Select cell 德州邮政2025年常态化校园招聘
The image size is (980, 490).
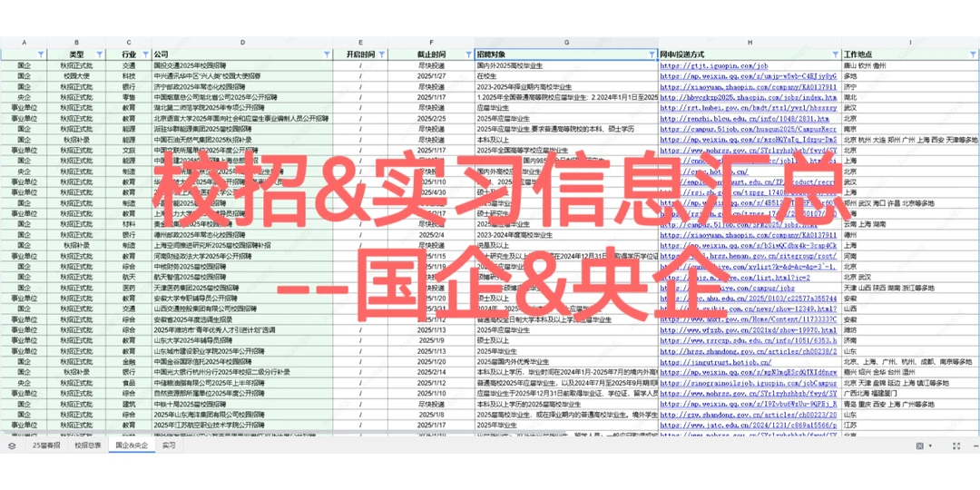pos(242,234)
